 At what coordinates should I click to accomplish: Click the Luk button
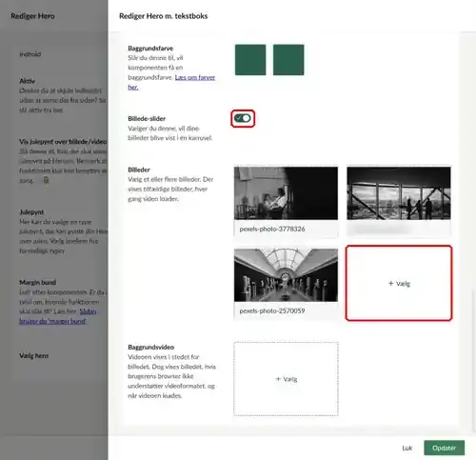coord(407,448)
